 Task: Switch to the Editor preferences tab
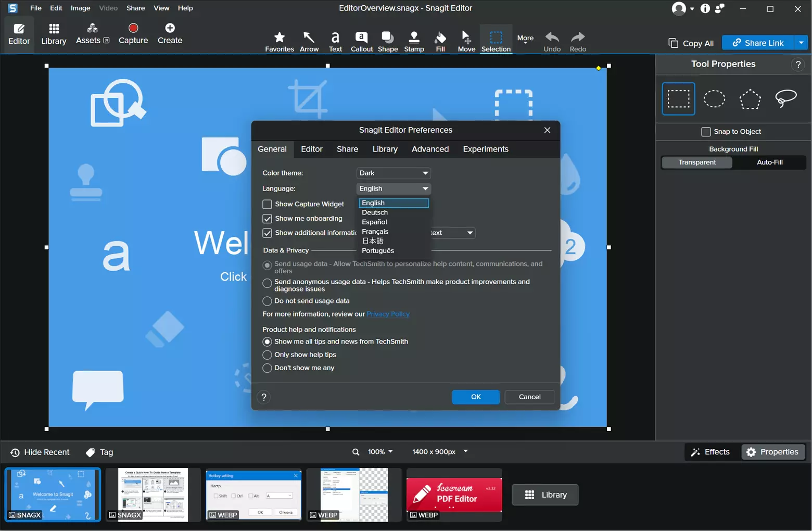pyautogui.click(x=312, y=149)
